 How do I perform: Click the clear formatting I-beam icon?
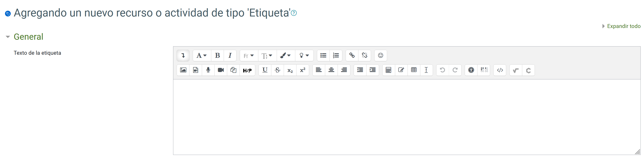[x=426, y=70]
